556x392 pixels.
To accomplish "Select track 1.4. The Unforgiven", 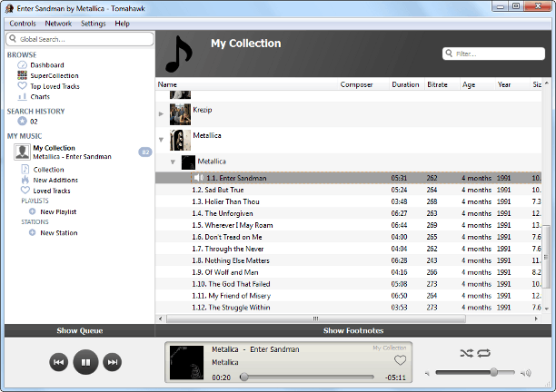I will [x=348, y=213].
